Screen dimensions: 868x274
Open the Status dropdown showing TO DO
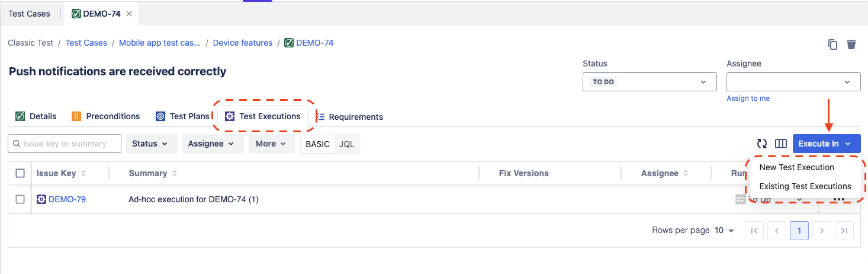(x=650, y=82)
